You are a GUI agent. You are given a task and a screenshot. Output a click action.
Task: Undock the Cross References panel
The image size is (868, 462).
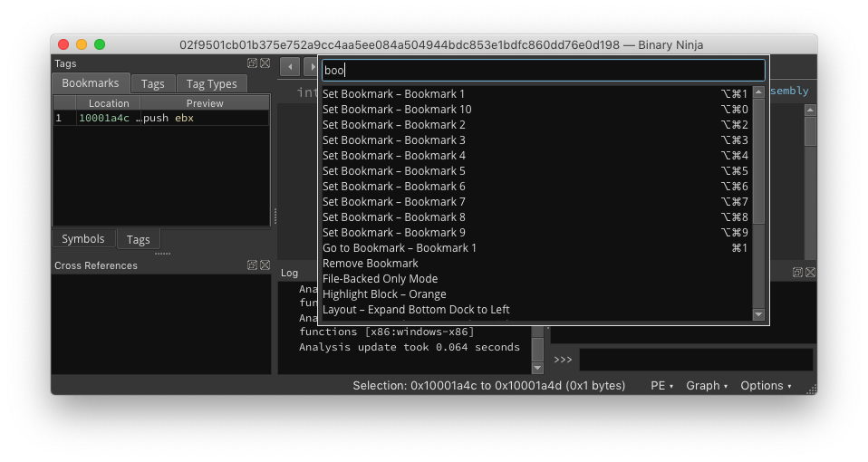click(x=252, y=265)
